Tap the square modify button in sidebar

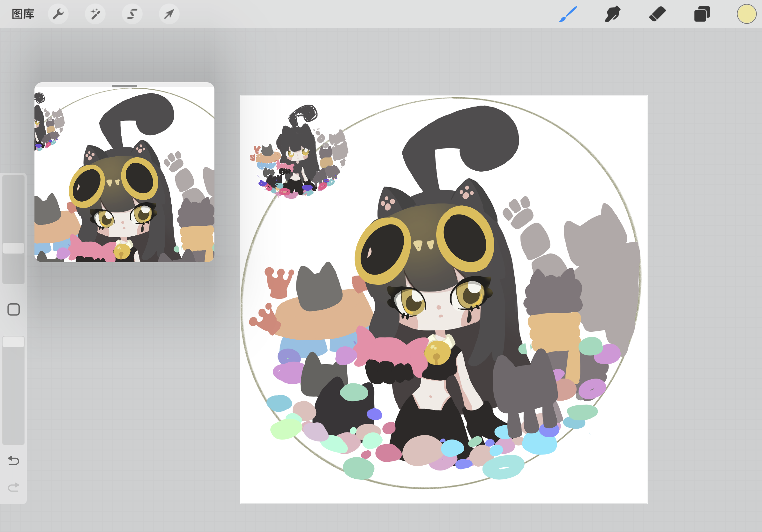[14, 309]
